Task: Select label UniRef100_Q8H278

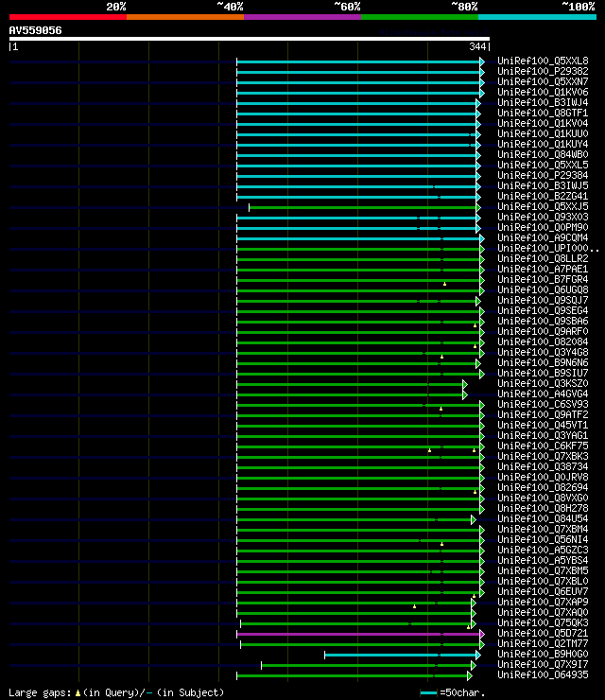Action: [x=543, y=509]
